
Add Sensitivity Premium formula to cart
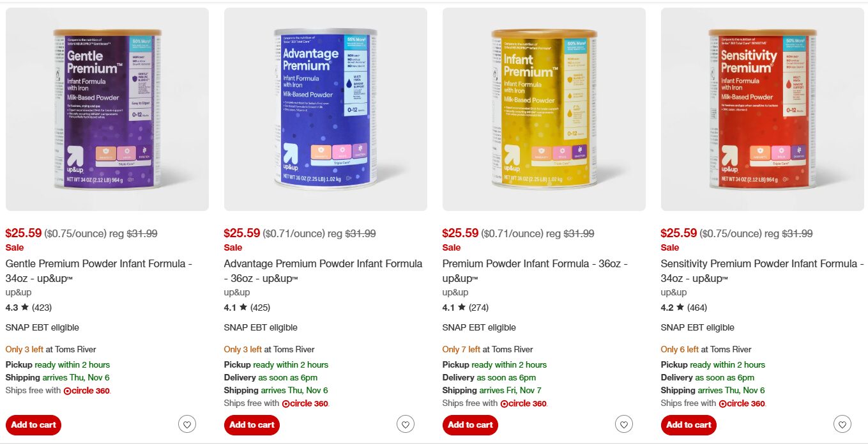pyautogui.click(x=689, y=425)
